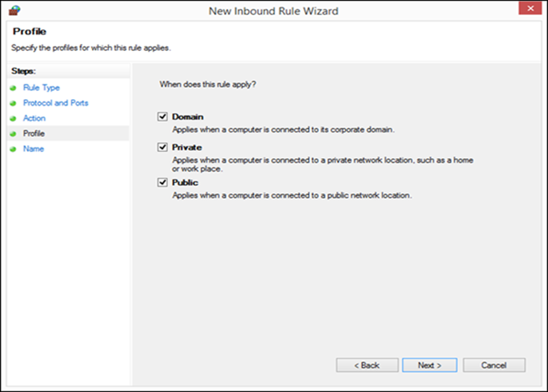Click green bullet beside Protocol and Ports
Screen dimensions: 548x392
click(x=13, y=104)
